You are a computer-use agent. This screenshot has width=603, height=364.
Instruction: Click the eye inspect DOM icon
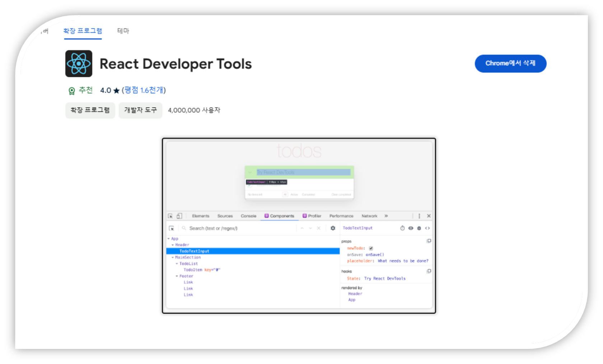411,228
